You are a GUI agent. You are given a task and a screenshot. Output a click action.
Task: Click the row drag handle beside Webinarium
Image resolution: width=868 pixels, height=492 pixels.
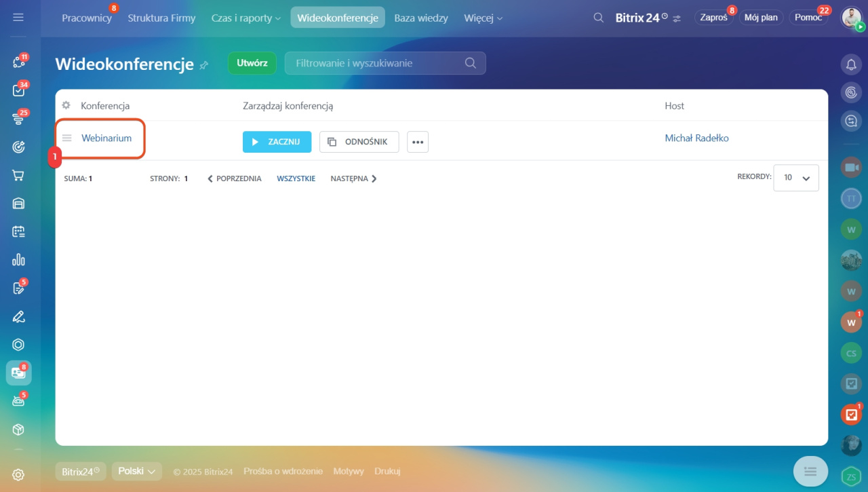67,138
